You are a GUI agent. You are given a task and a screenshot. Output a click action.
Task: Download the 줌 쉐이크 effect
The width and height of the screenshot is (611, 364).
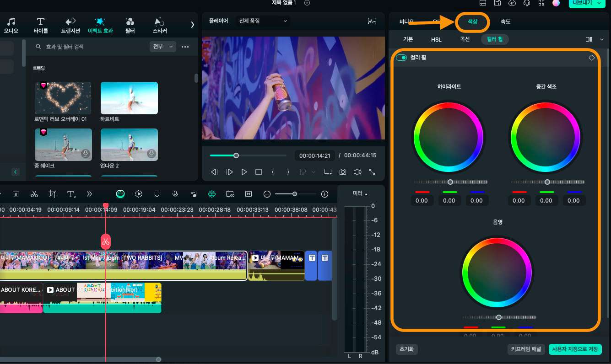[x=85, y=154]
